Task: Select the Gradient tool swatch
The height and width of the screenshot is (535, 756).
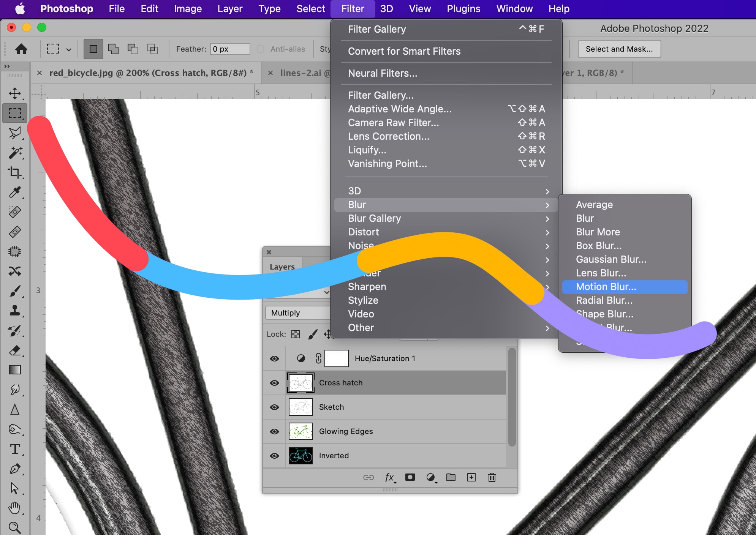Action: point(15,370)
